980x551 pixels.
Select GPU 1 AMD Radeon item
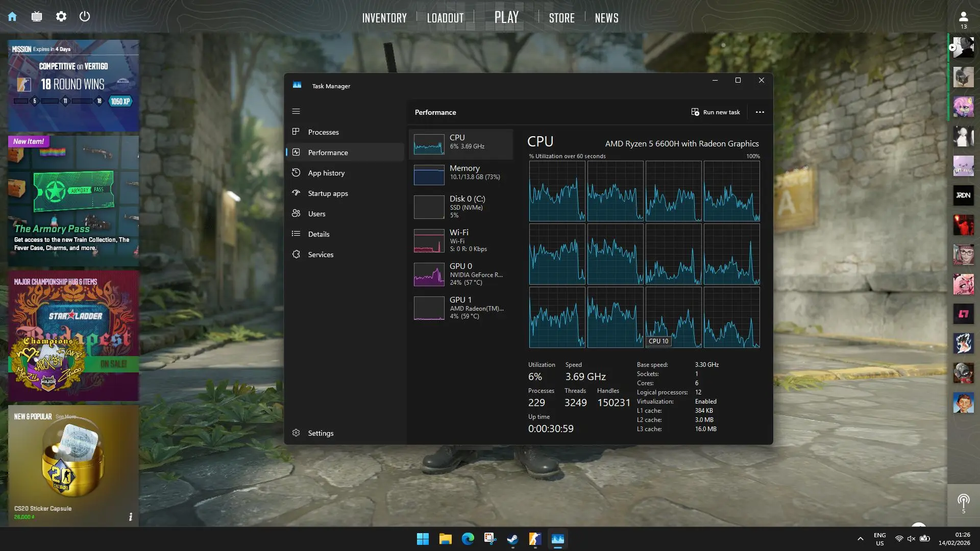461,308
